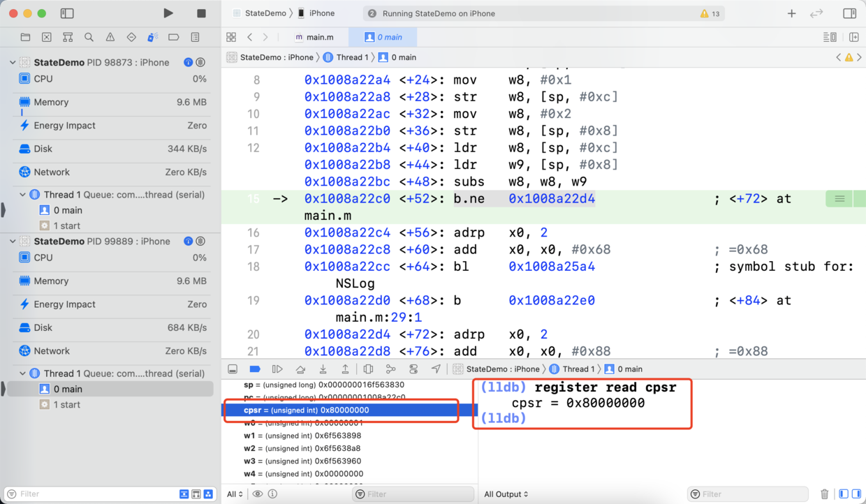This screenshot has height=504, width=866.
Task: Click the plus Library button
Action: click(x=791, y=13)
